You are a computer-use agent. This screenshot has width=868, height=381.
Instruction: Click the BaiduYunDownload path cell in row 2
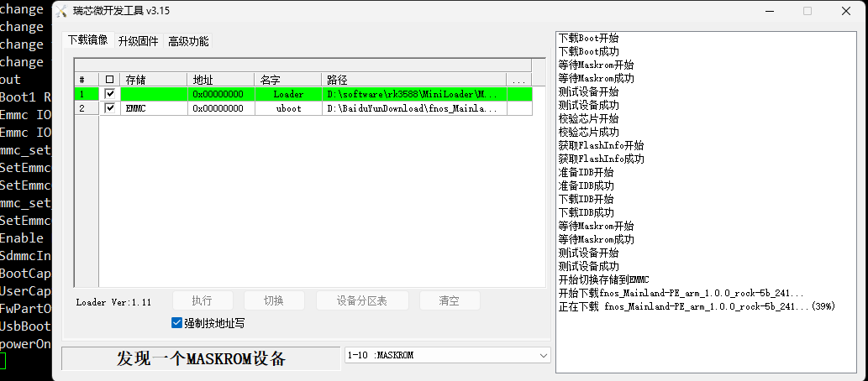pos(414,108)
